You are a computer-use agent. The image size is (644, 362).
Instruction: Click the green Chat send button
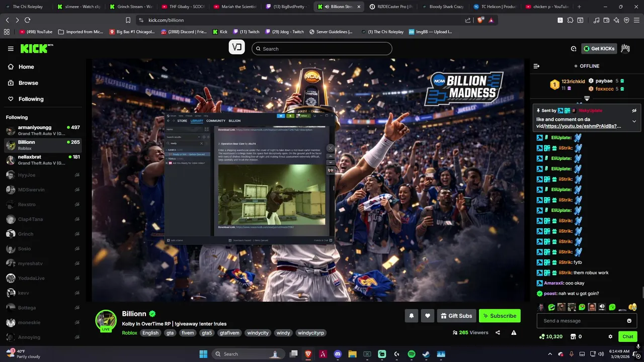click(x=628, y=336)
